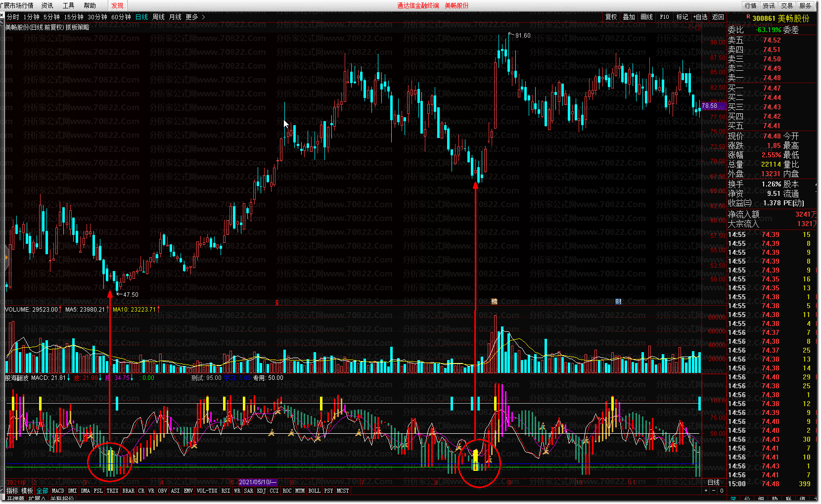Click the +自选 add favorite button

[x=700, y=17]
